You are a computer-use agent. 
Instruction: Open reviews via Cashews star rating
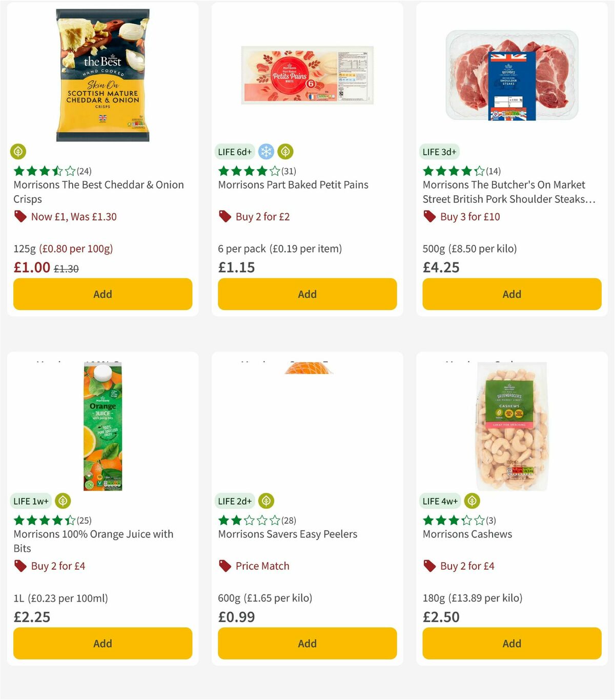pyautogui.click(x=451, y=520)
